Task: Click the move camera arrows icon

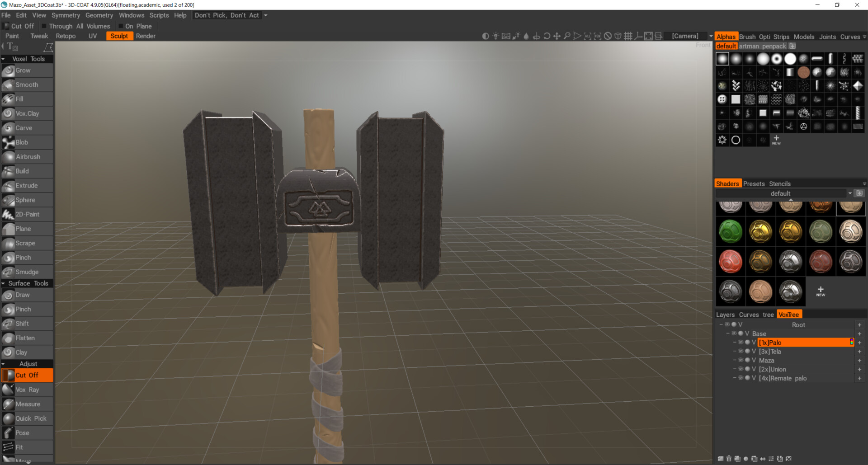Action: pos(557,36)
